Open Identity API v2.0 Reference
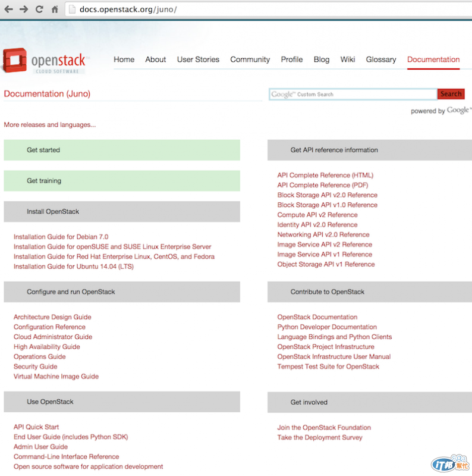 [x=317, y=225]
